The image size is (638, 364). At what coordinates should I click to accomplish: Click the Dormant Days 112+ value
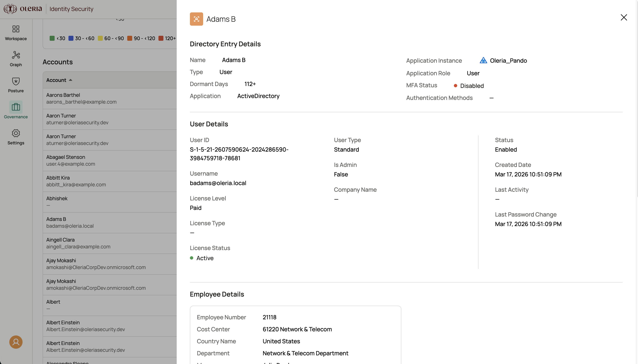coord(250,84)
